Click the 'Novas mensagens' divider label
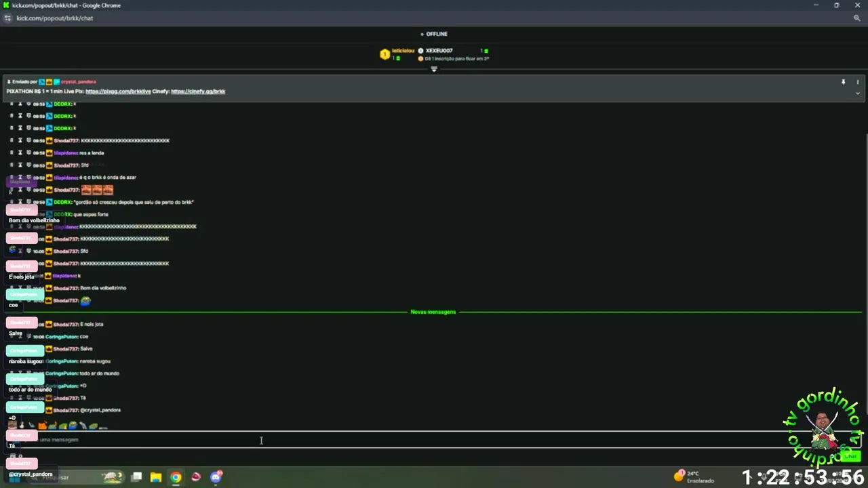 [x=433, y=312]
